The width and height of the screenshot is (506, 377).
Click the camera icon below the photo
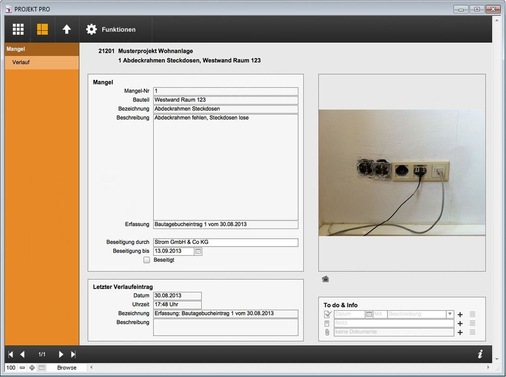coord(326,279)
